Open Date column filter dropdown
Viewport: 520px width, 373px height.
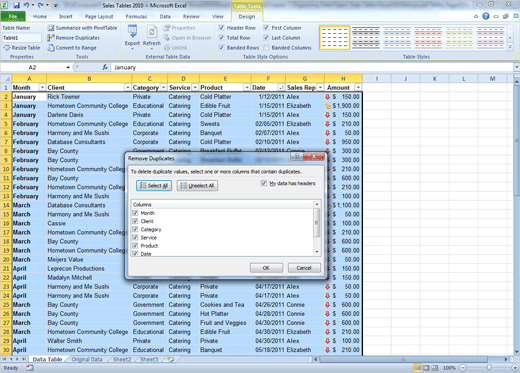[281, 87]
